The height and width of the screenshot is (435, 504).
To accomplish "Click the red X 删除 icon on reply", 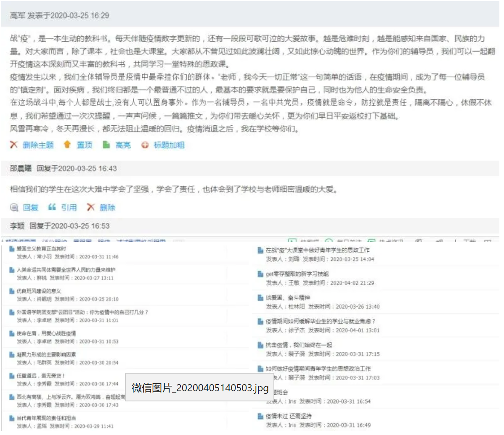I will [x=90, y=207].
